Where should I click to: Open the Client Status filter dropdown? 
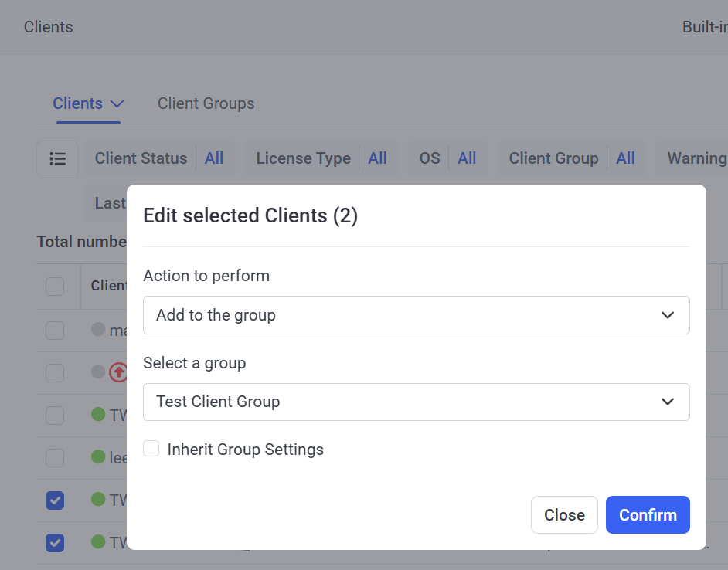click(158, 158)
